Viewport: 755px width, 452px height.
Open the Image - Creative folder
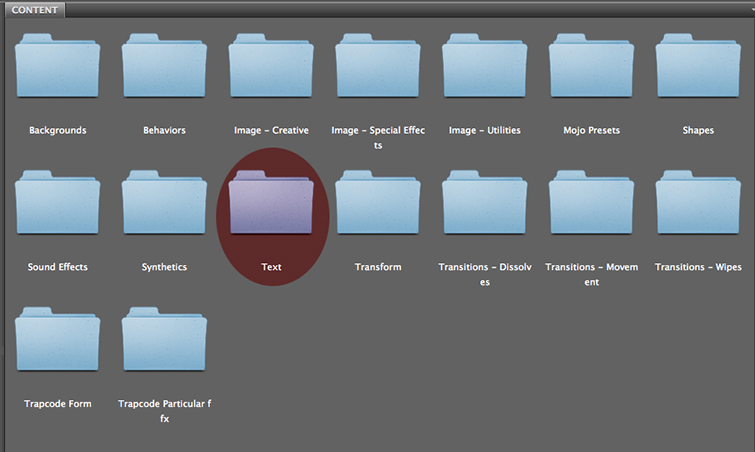[271, 68]
